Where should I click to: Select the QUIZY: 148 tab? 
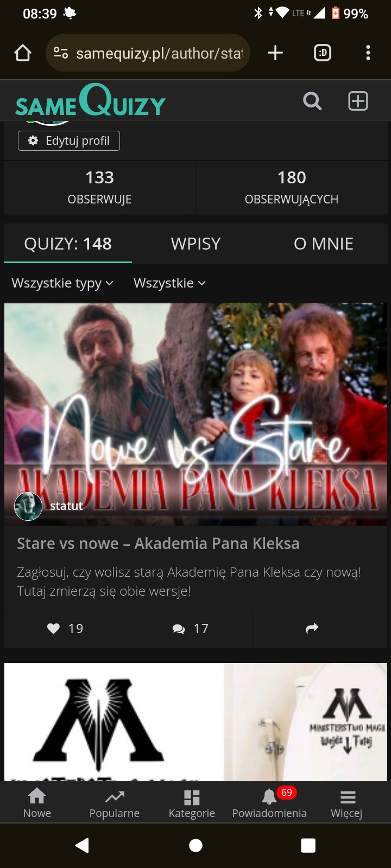pos(68,244)
